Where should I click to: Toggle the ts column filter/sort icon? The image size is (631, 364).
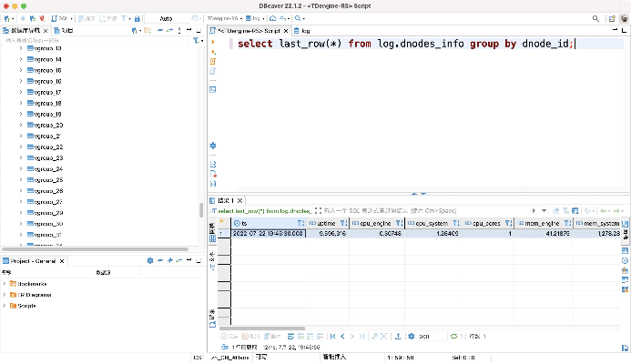coord(302,223)
